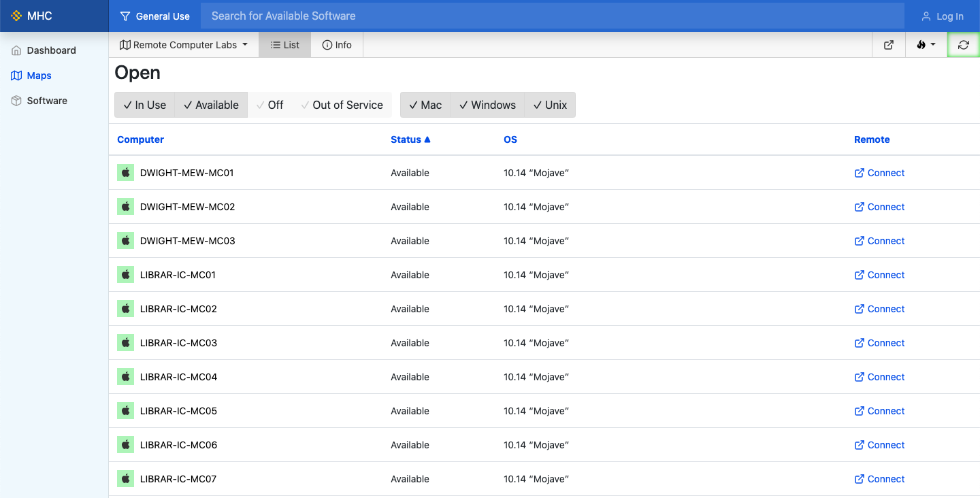Connect to LIBRAR-IC-MC07
The width and height of the screenshot is (980, 498).
click(879, 479)
